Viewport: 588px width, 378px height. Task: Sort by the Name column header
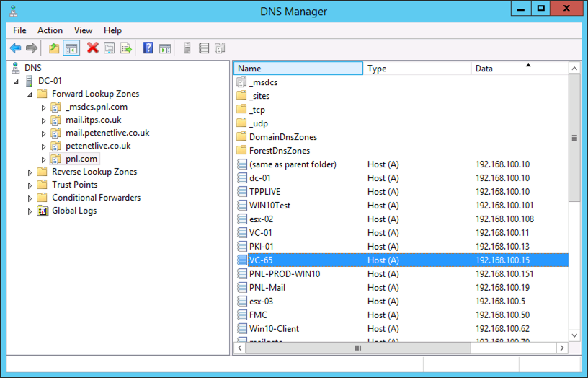[298, 69]
